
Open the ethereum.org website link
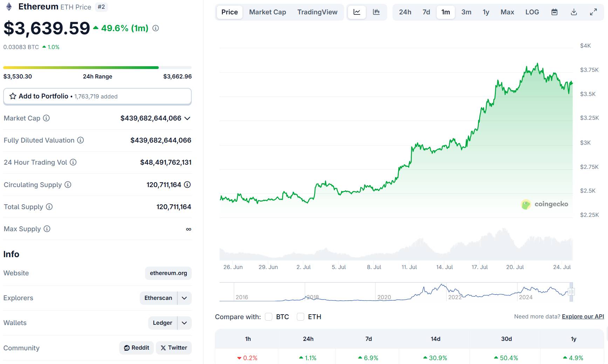click(x=168, y=273)
